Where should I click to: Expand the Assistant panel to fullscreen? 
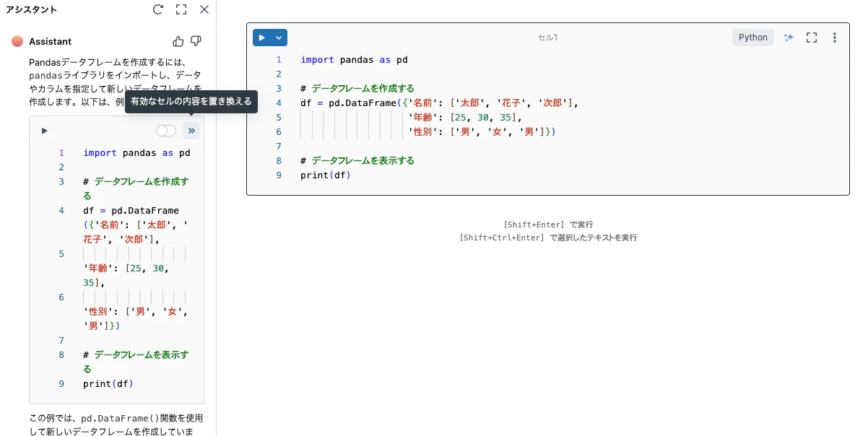tap(181, 9)
